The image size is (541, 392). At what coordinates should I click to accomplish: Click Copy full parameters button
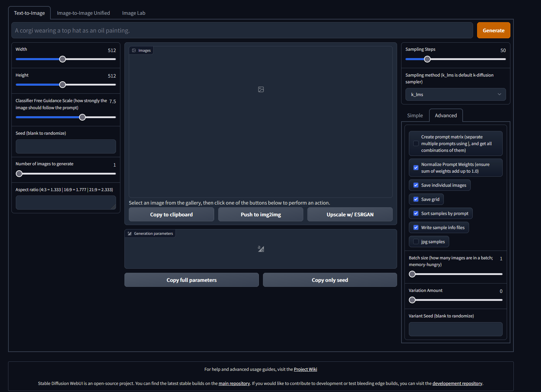tap(192, 280)
